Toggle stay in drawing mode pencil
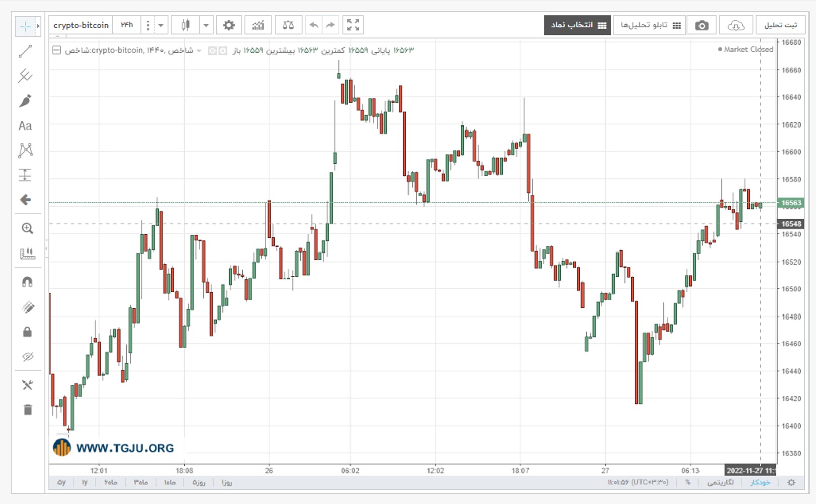Viewport: 816px width, 504px height. [x=27, y=307]
